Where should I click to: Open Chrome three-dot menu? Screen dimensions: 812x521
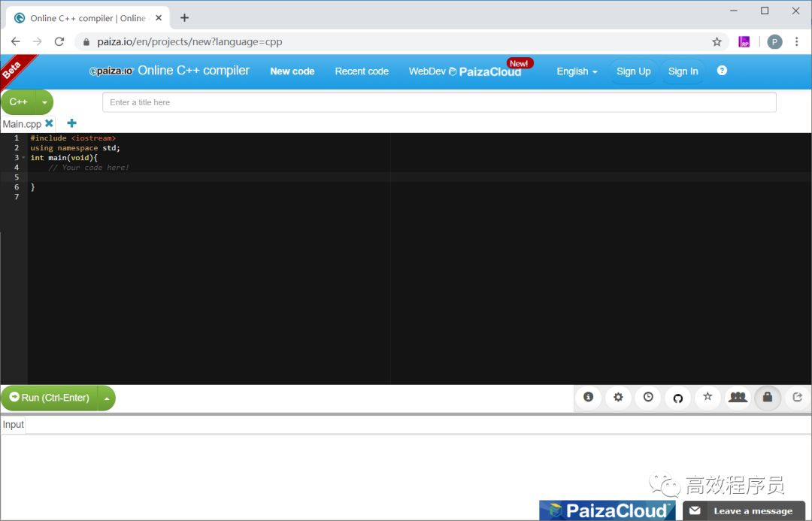click(x=796, y=42)
